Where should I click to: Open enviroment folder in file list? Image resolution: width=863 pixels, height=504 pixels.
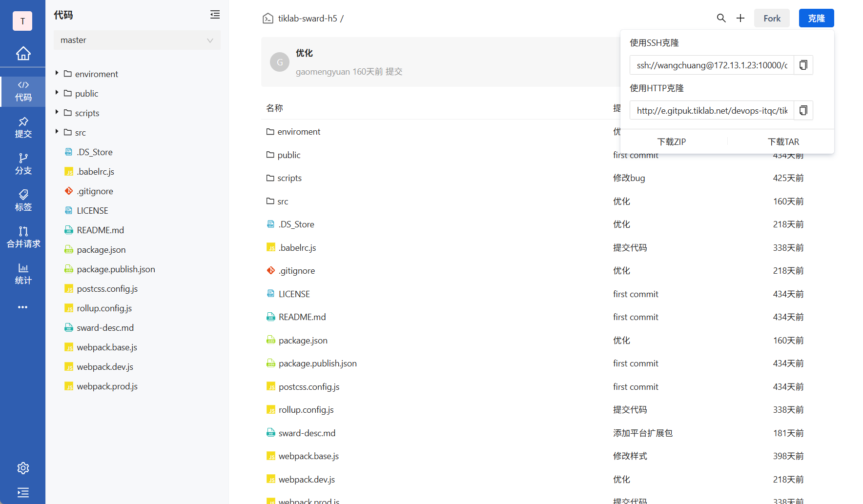click(299, 131)
